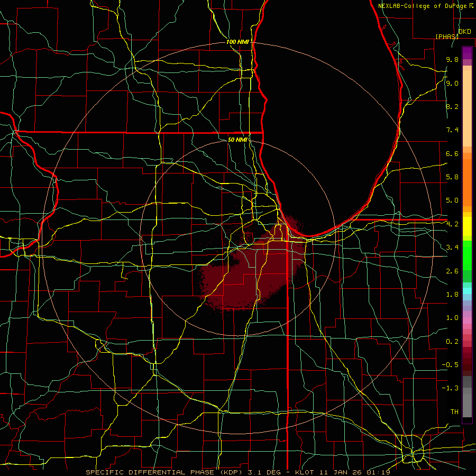Click the 2.6 value on the color scale
The width and height of the screenshot is (476, 476).
452,271
